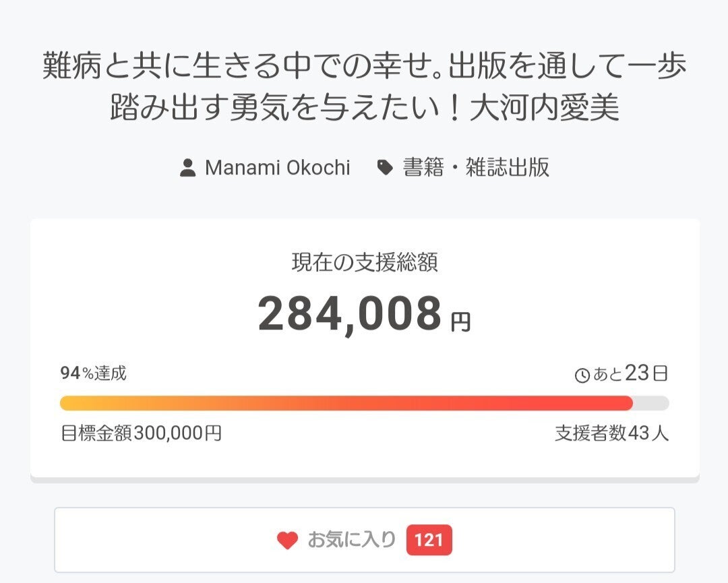Click the 目標金額 goal label
The height and width of the screenshot is (583, 728).
(97, 433)
